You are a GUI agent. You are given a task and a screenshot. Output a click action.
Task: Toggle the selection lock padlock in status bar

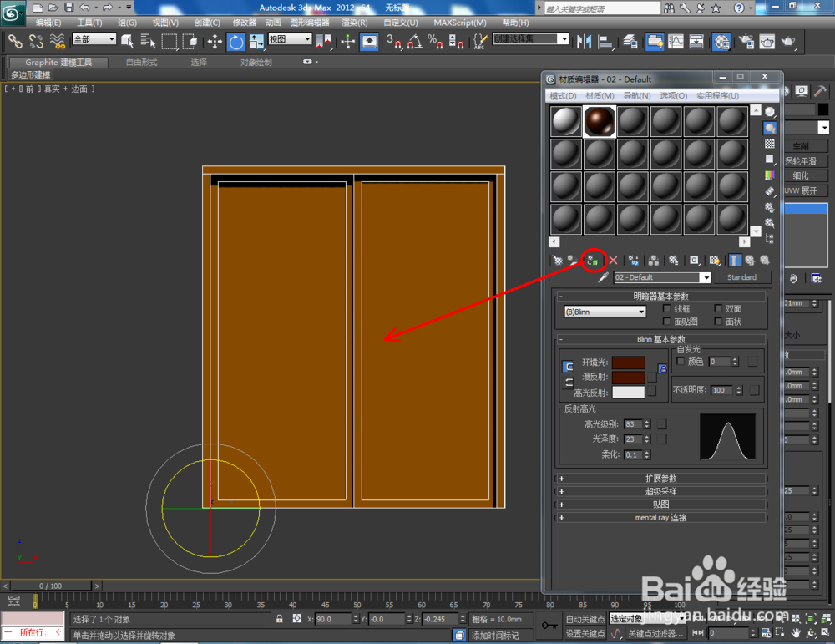pyautogui.click(x=279, y=619)
